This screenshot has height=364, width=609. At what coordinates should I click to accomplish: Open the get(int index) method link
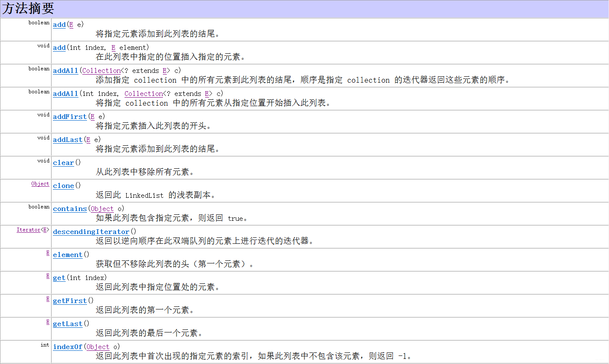pyautogui.click(x=59, y=278)
